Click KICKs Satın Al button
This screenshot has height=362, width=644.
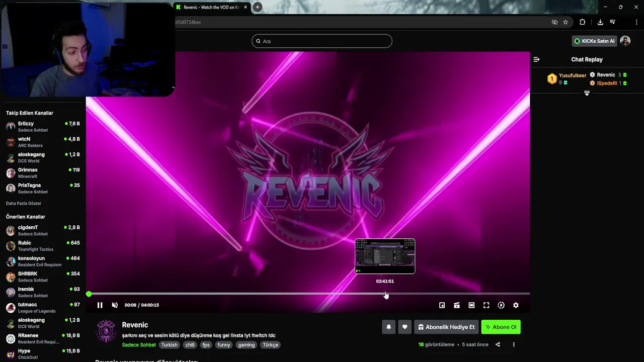point(594,41)
